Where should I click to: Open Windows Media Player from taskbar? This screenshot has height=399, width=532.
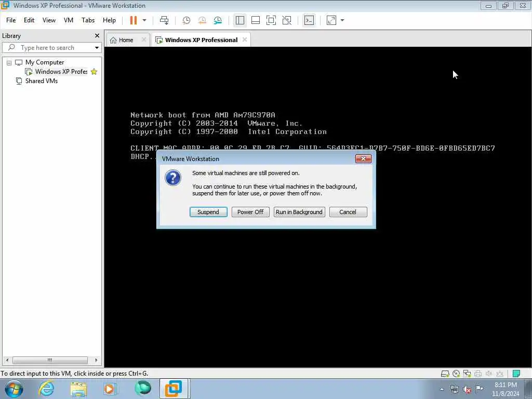tap(110, 389)
